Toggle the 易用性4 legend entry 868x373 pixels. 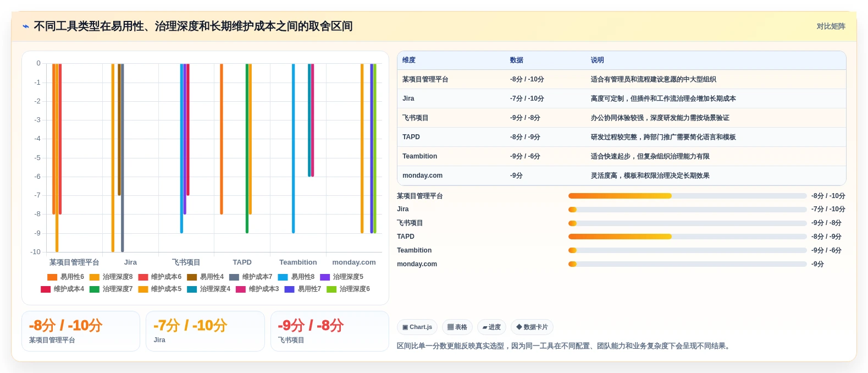tap(206, 277)
